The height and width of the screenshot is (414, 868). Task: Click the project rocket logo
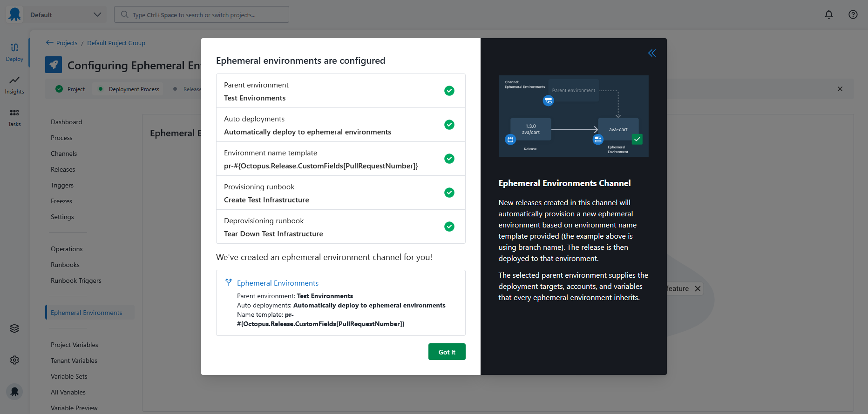pyautogui.click(x=54, y=65)
